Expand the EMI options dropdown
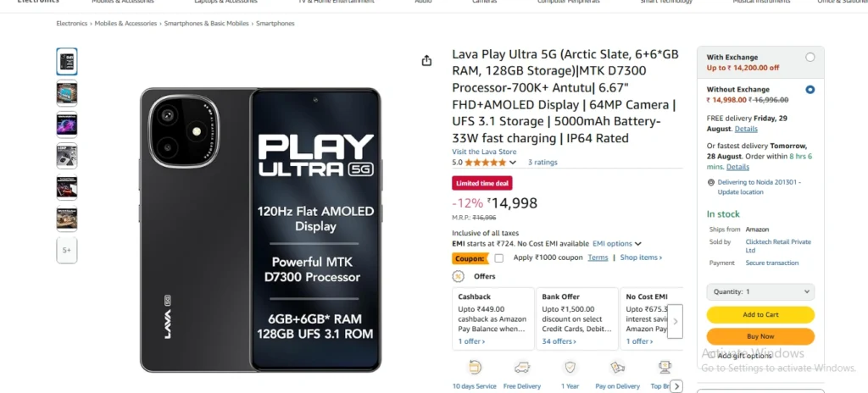Image resolution: width=868 pixels, height=393 pixels. pos(616,244)
